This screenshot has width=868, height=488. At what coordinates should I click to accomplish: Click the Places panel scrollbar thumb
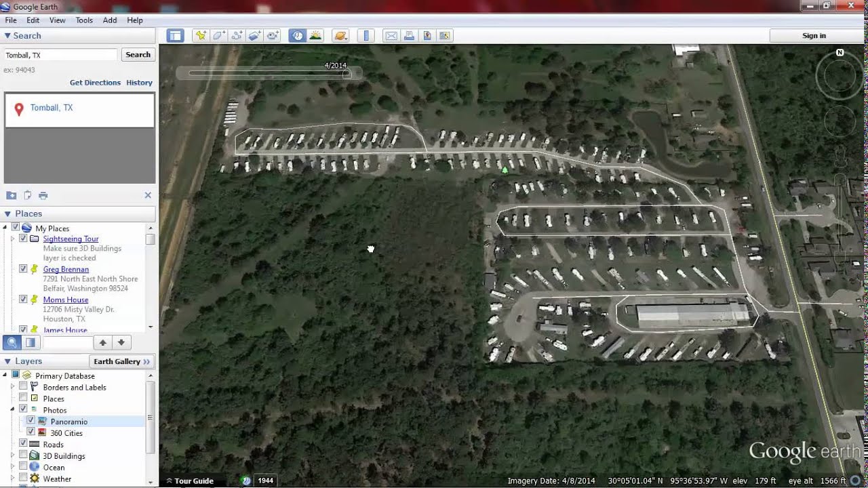(151, 239)
